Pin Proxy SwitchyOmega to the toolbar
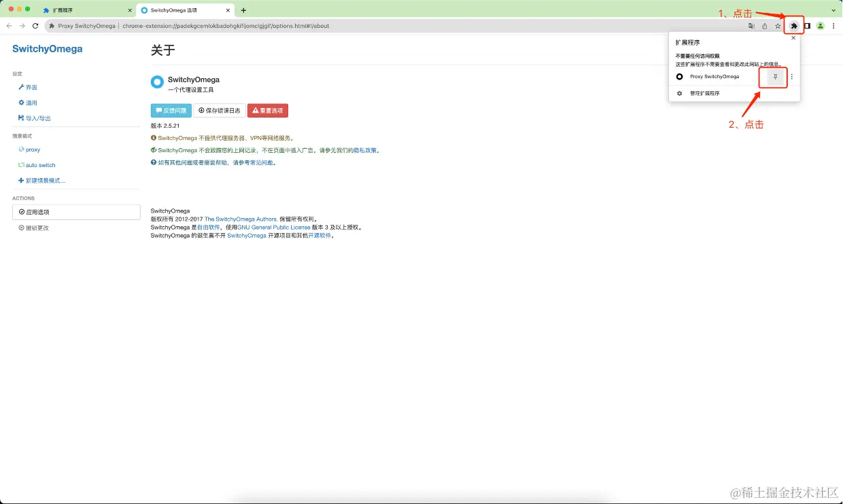843x504 pixels. pyautogui.click(x=775, y=77)
